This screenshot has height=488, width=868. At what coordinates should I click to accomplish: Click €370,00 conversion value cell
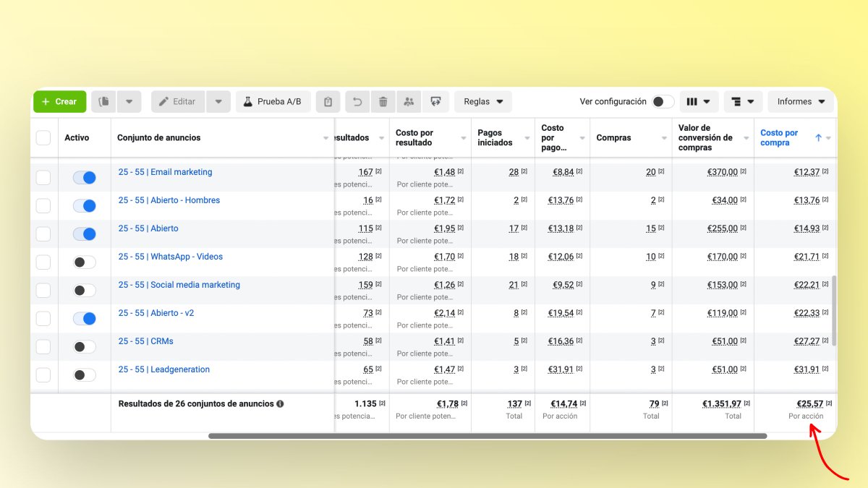pyautogui.click(x=723, y=172)
